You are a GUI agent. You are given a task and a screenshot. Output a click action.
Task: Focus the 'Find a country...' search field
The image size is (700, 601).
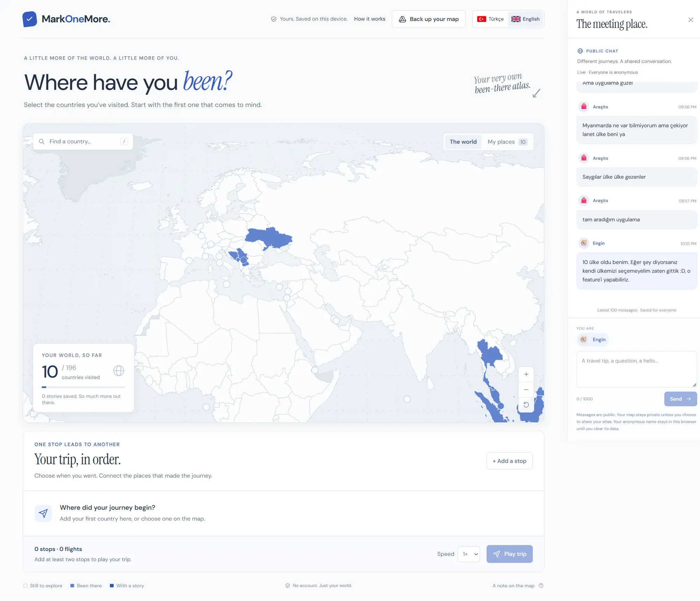[83, 142]
